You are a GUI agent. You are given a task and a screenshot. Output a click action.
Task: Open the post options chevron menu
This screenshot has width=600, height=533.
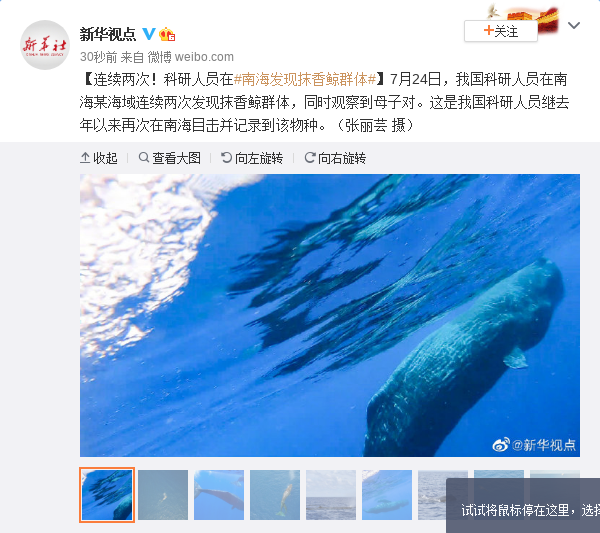[574, 26]
